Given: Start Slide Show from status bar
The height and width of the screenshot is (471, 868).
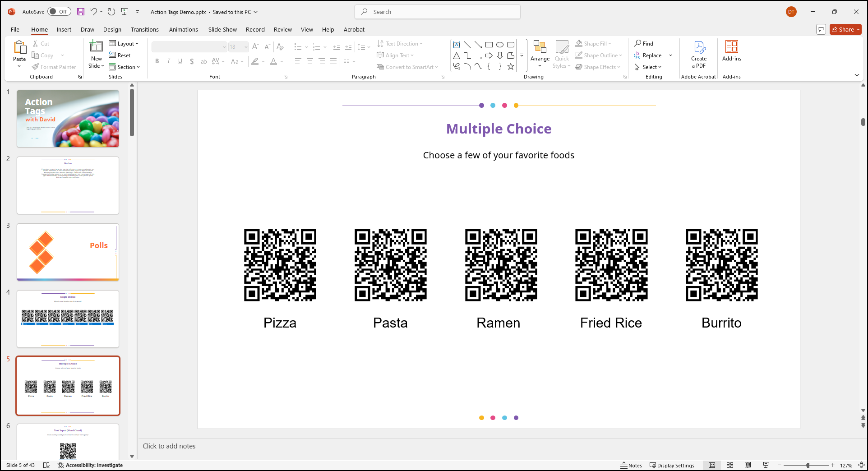Looking at the screenshot, I should [x=766, y=465].
